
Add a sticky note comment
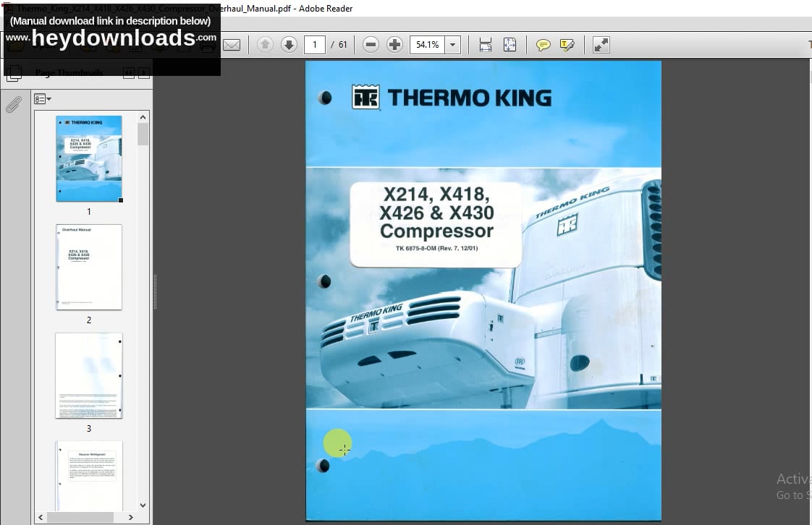coord(543,45)
